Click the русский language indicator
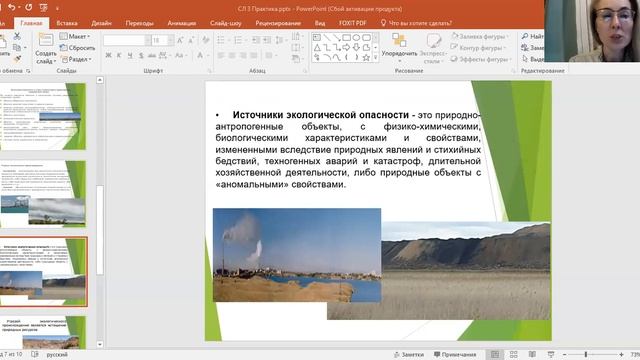The image size is (640, 360). pyautogui.click(x=57, y=354)
